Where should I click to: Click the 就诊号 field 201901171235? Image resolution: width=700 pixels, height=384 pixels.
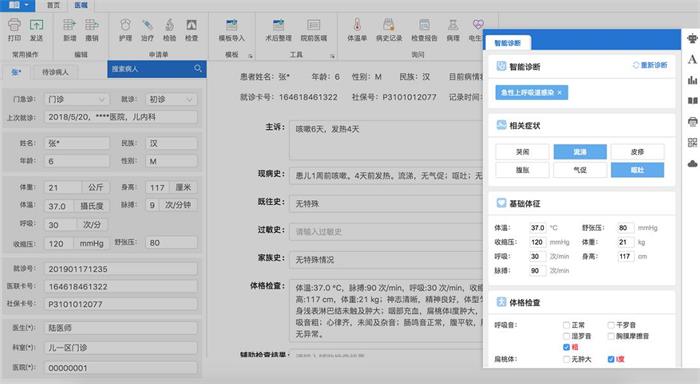coord(121,269)
